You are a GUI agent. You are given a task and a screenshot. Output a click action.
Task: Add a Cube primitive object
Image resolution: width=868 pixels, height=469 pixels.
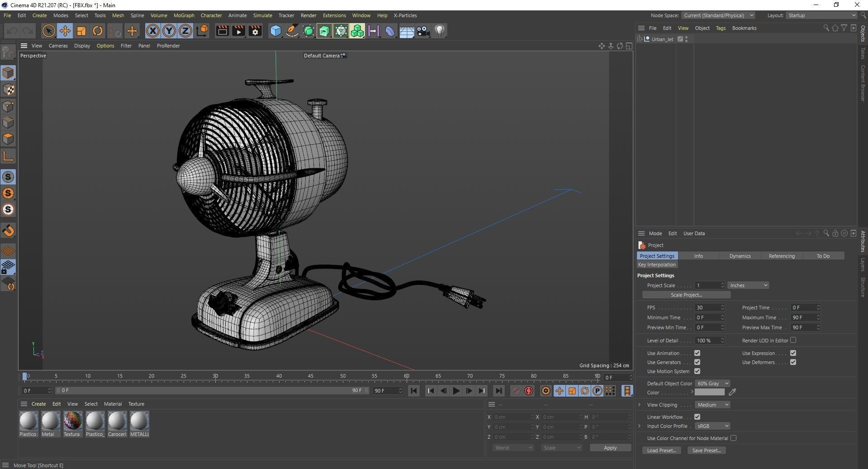pyautogui.click(x=275, y=31)
